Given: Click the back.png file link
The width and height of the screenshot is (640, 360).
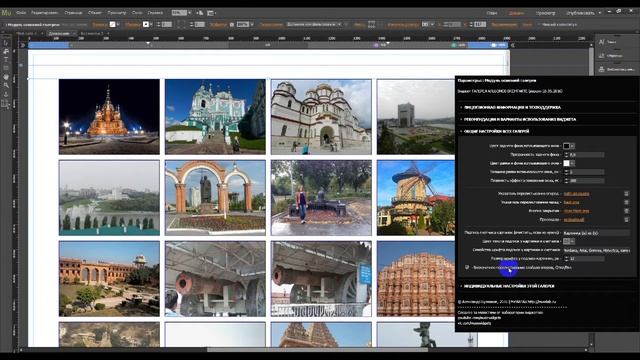Looking at the screenshot, I should 571,202.
